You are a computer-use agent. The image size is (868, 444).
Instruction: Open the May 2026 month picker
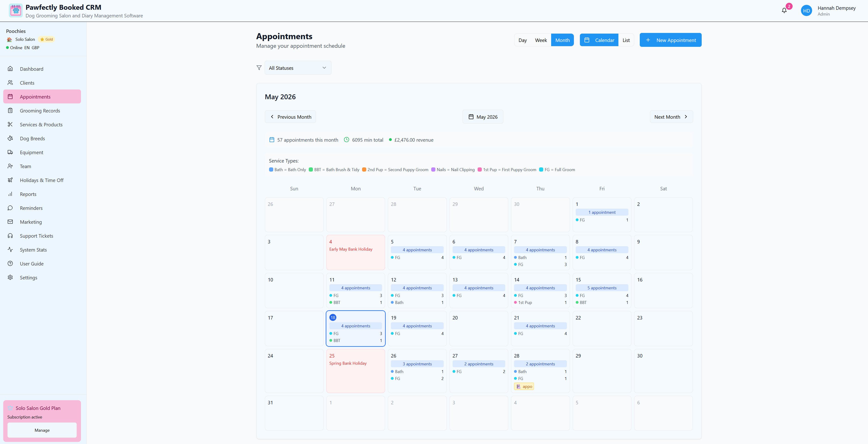point(483,117)
